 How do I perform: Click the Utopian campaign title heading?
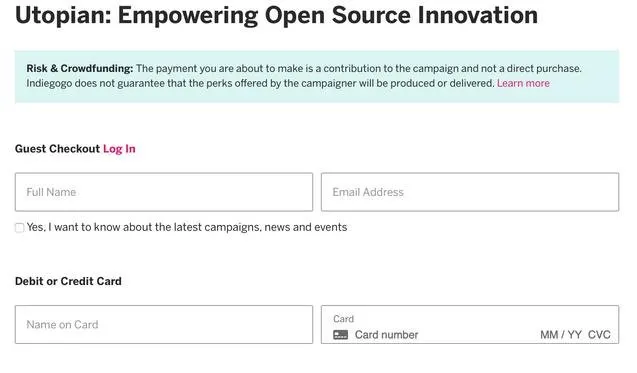(276, 15)
